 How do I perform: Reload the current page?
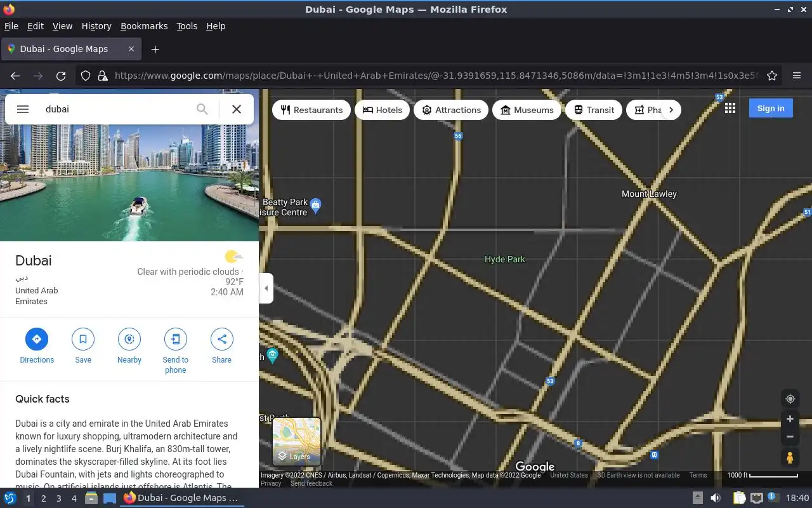point(61,76)
